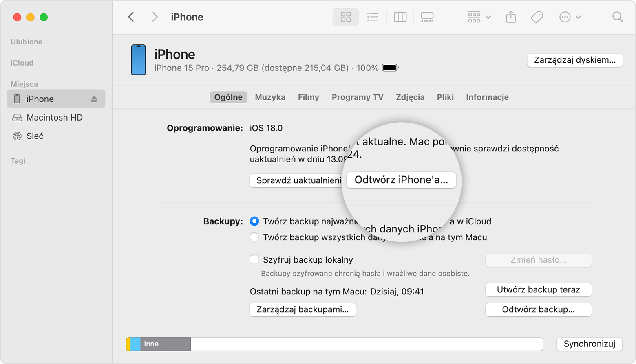Select iCloud backup radio option
The width and height of the screenshot is (636, 364).
pos(254,221)
